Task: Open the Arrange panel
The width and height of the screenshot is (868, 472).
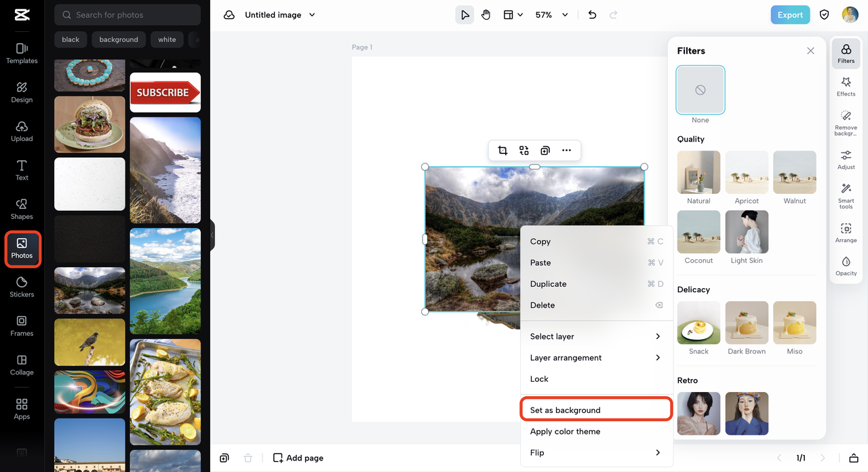Action: click(x=846, y=233)
